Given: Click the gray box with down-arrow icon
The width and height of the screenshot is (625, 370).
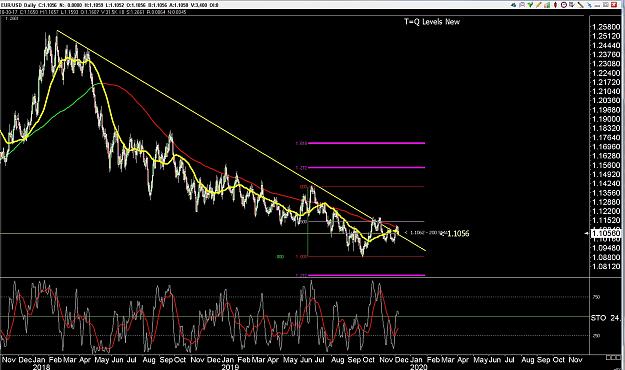Looking at the screenshot, I should click(x=572, y=5).
